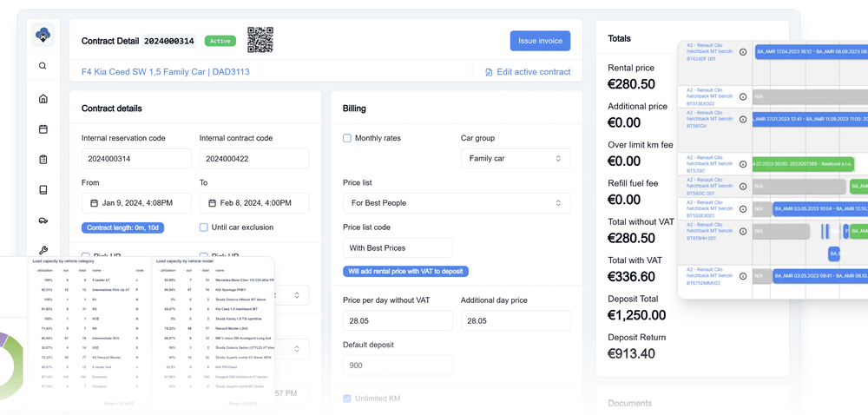Viewport: 868px width, 415px height.
Task: Open the book icon in the sidebar
Action: pos(43,190)
